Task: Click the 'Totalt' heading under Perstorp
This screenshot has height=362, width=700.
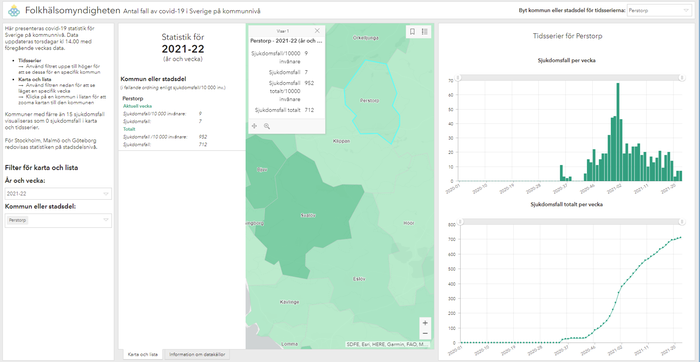Action: point(129,129)
